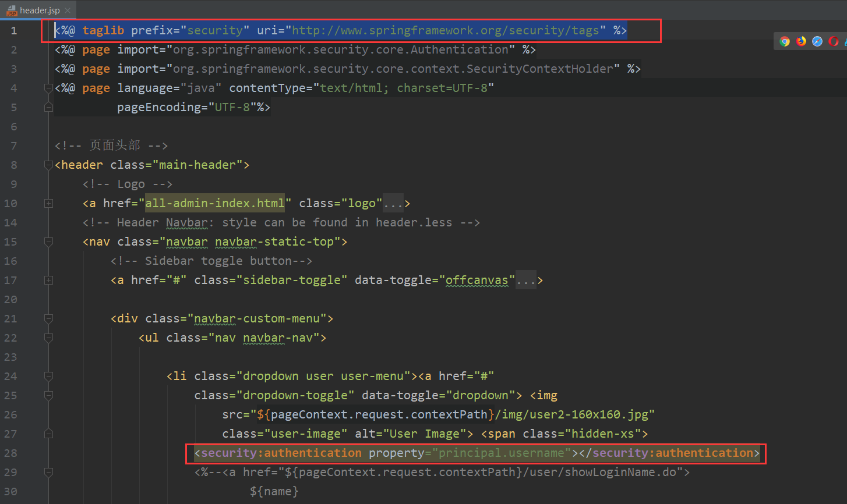This screenshot has height=504, width=847.
Task: Click the language="java" attribute
Action: pyautogui.click(x=170, y=88)
